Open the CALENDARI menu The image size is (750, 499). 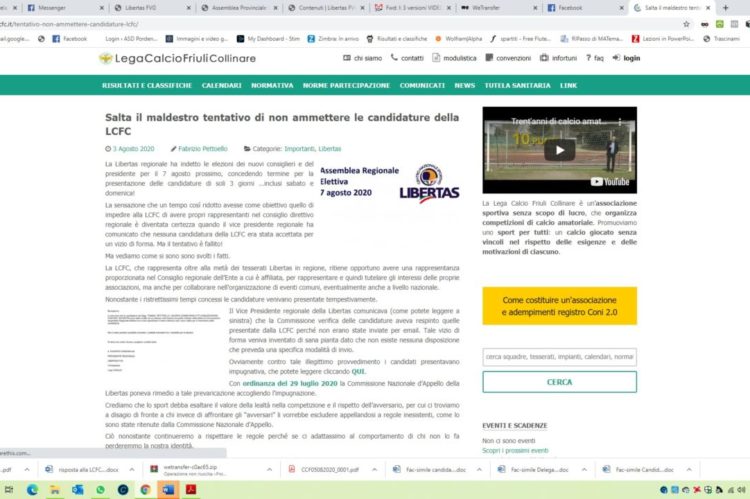pyautogui.click(x=221, y=85)
